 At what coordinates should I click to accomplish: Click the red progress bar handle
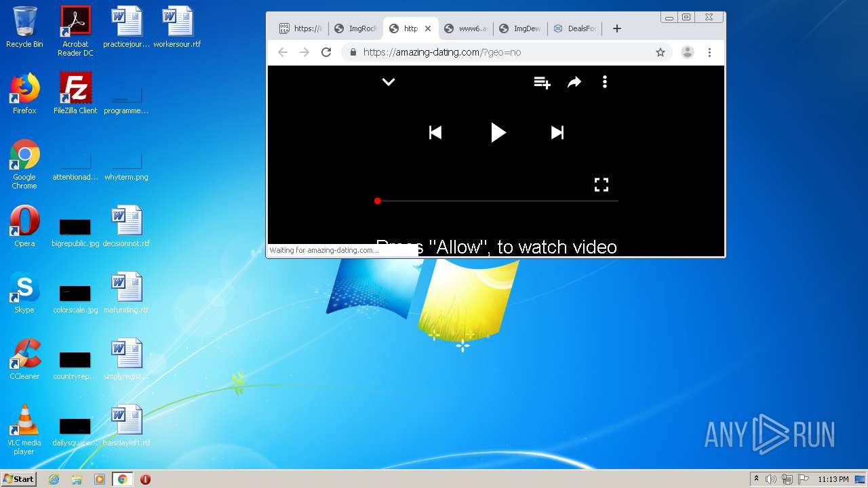coord(378,201)
